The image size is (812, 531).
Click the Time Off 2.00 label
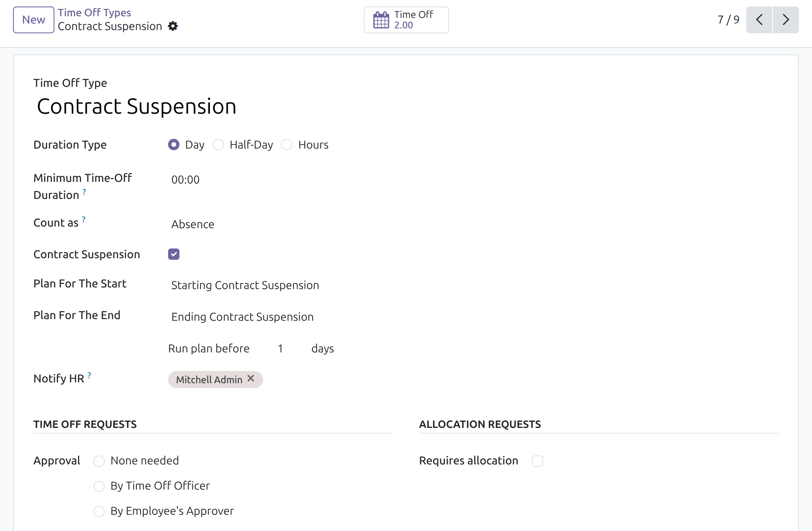coord(414,20)
